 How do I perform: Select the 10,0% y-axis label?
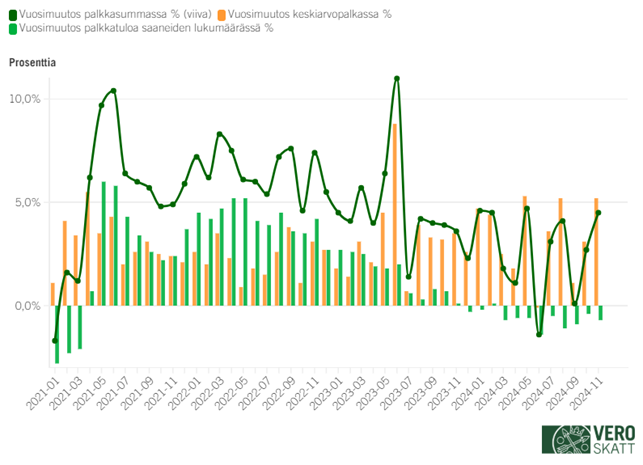24,99
